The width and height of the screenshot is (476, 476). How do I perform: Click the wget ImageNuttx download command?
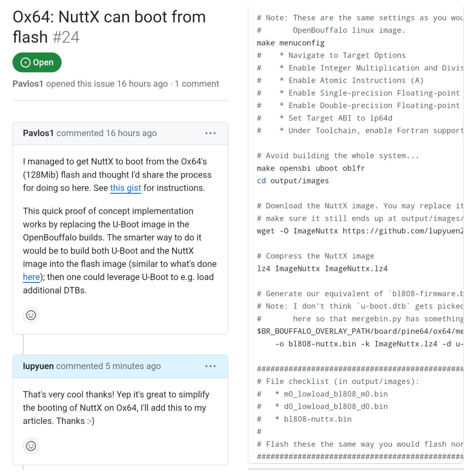click(x=360, y=231)
